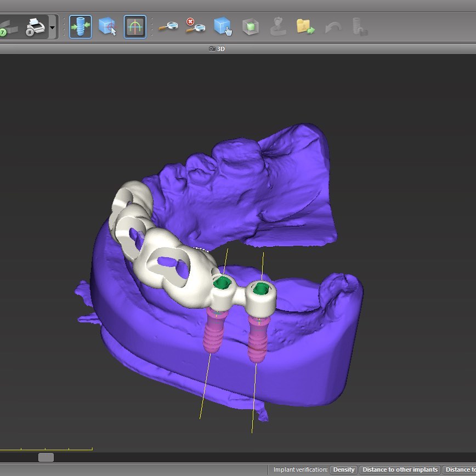
Task: Click the 3D view title label
Action: pos(220,49)
